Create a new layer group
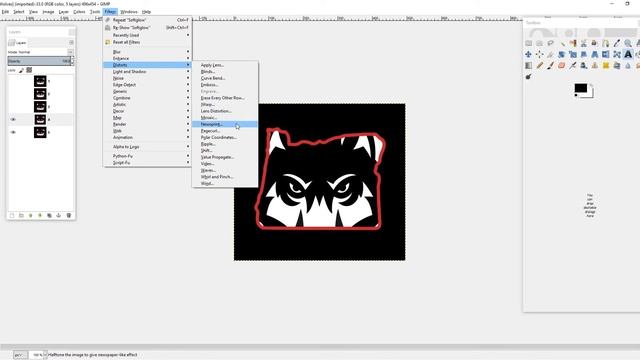 (21, 215)
